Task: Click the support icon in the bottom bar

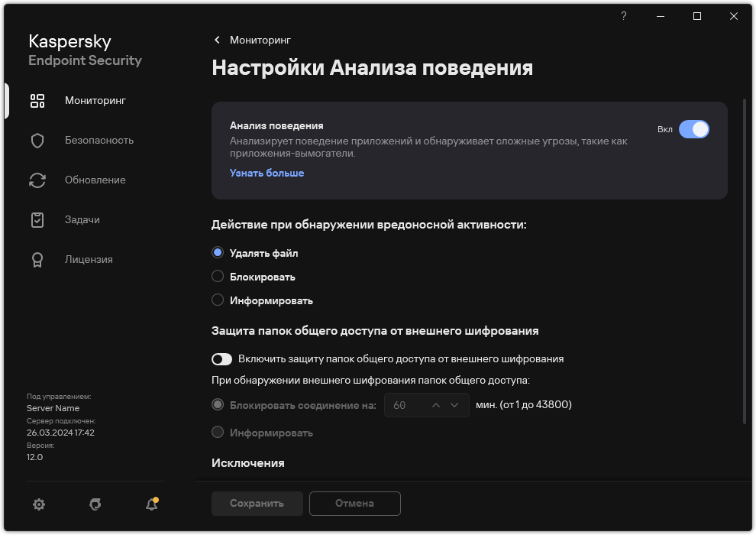Action: click(x=95, y=504)
